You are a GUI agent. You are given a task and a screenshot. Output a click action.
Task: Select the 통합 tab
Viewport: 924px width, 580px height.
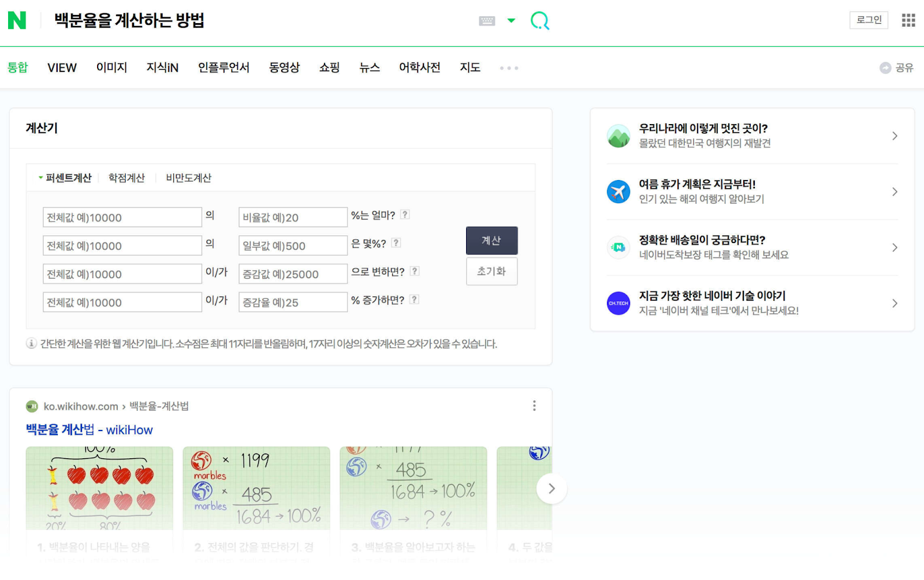tap(18, 68)
